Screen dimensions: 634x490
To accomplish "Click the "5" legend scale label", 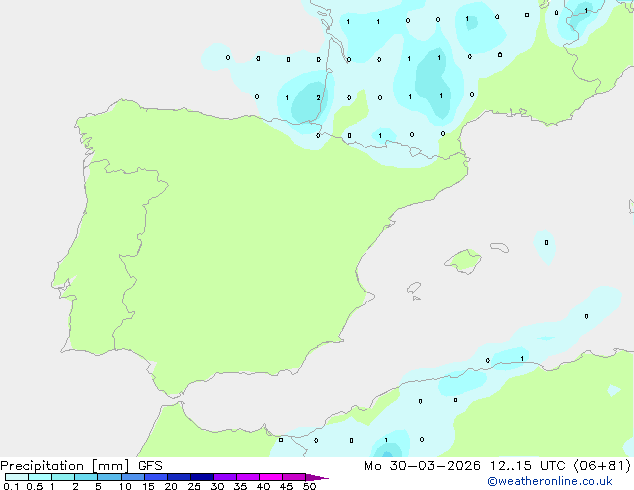I will pyautogui.click(x=98, y=486).
